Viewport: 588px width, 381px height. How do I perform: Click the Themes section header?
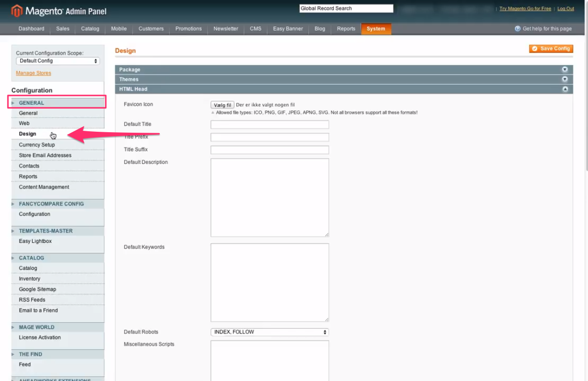tap(344, 79)
